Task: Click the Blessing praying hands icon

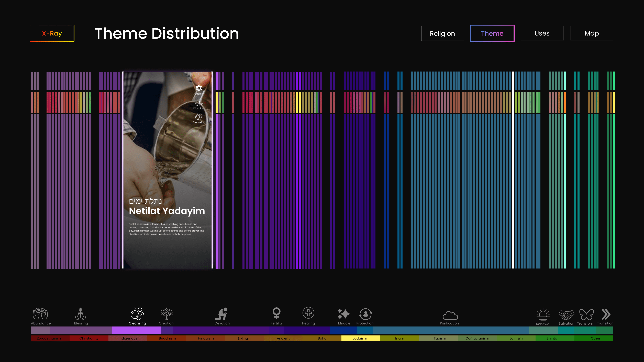Action: (x=81, y=314)
